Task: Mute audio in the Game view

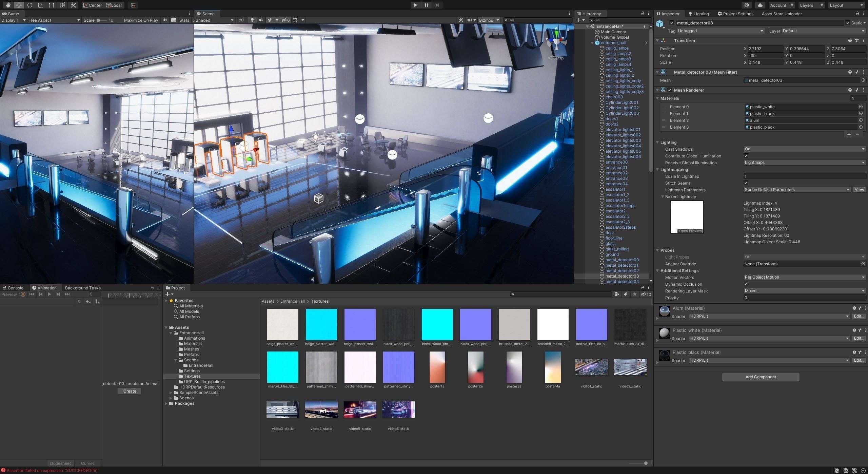Action: [x=165, y=20]
